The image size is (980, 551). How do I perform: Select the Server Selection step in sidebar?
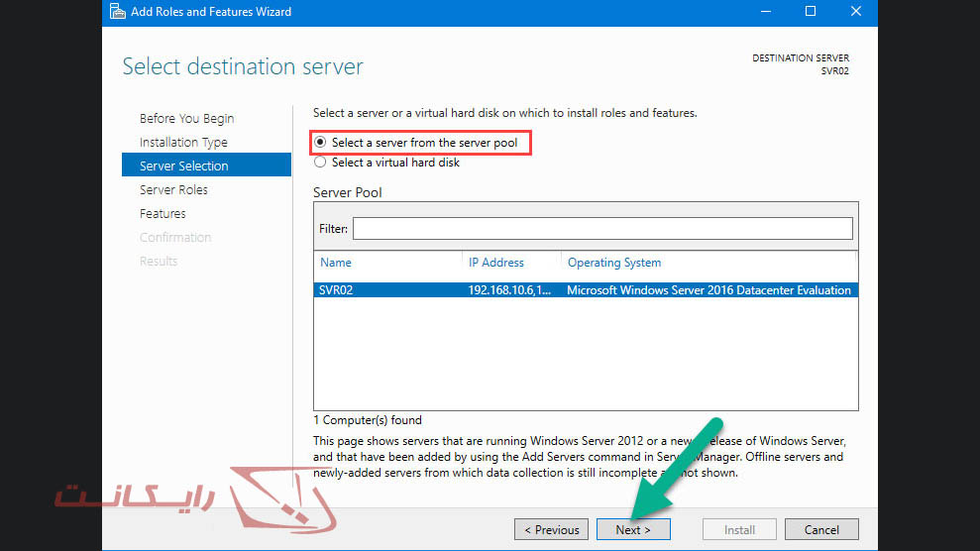pyautogui.click(x=184, y=165)
